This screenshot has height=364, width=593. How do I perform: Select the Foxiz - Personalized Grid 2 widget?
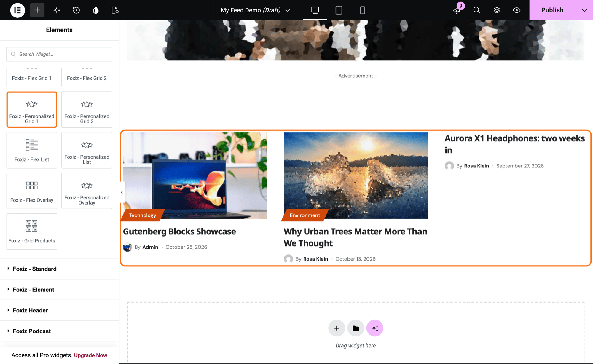coord(87,110)
